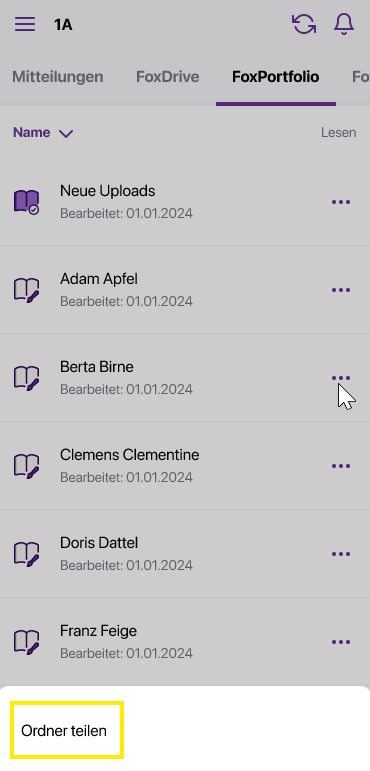Click Berta Birne's portfolio book icon
Image resolution: width=370 pixels, height=771 pixels.
(x=26, y=378)
